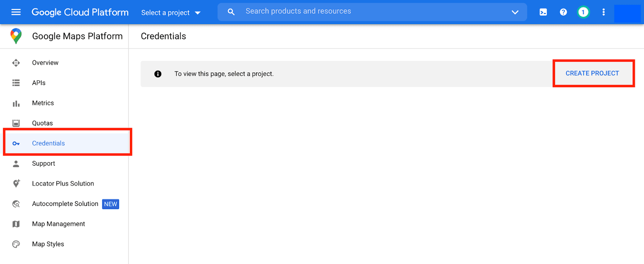Open notifications badge showing 1
The height and width of the screenshot is (264, 644).
coord(583,12)
